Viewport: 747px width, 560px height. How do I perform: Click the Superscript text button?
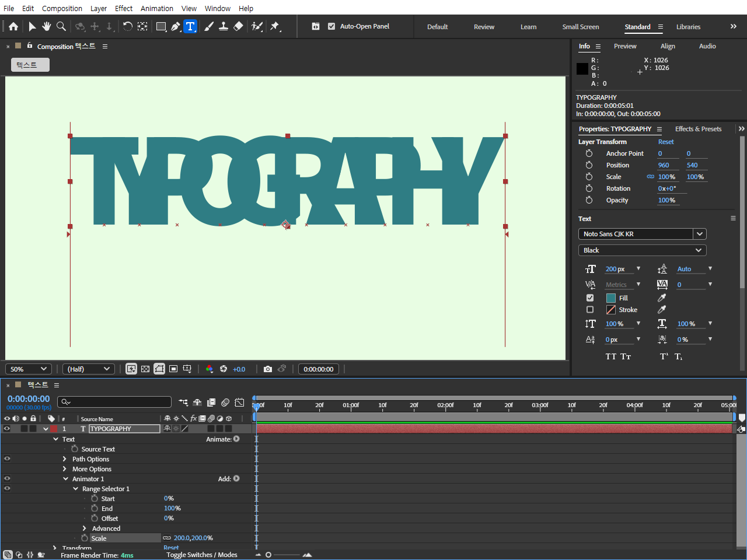point(664,356)
